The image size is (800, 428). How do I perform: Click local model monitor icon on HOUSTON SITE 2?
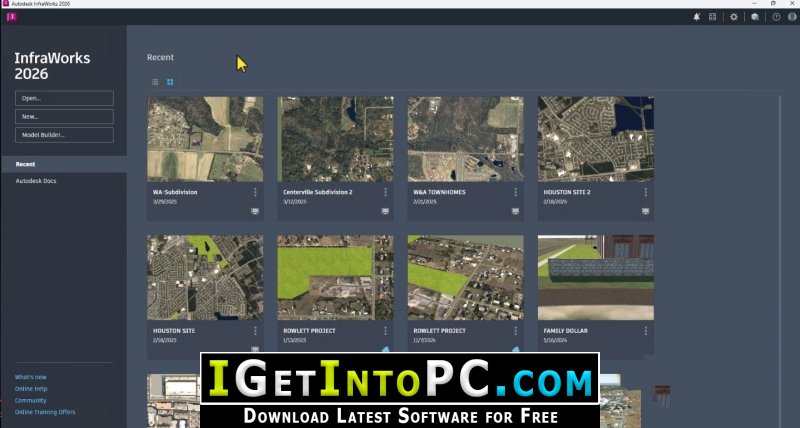tap(645, 211)
